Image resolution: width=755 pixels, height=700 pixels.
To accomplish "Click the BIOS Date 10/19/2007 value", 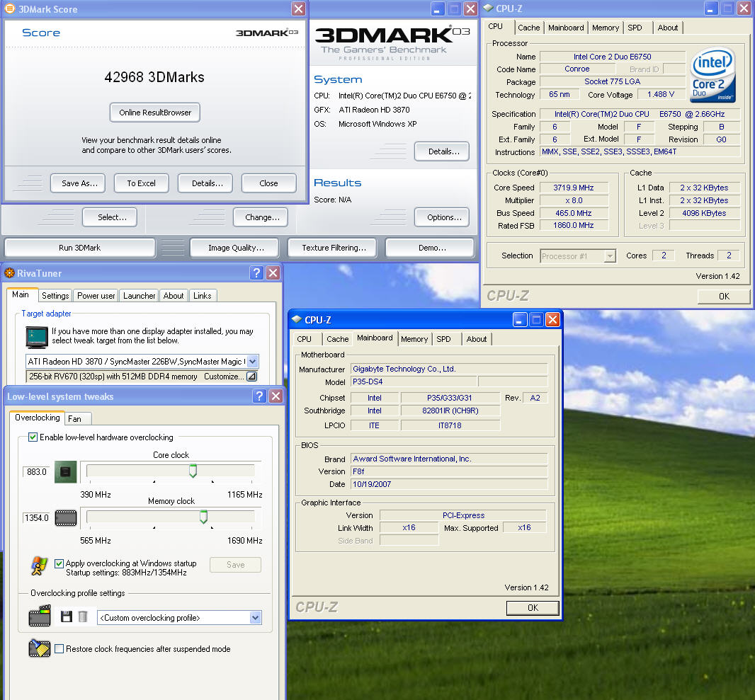I will coord(449,484).
